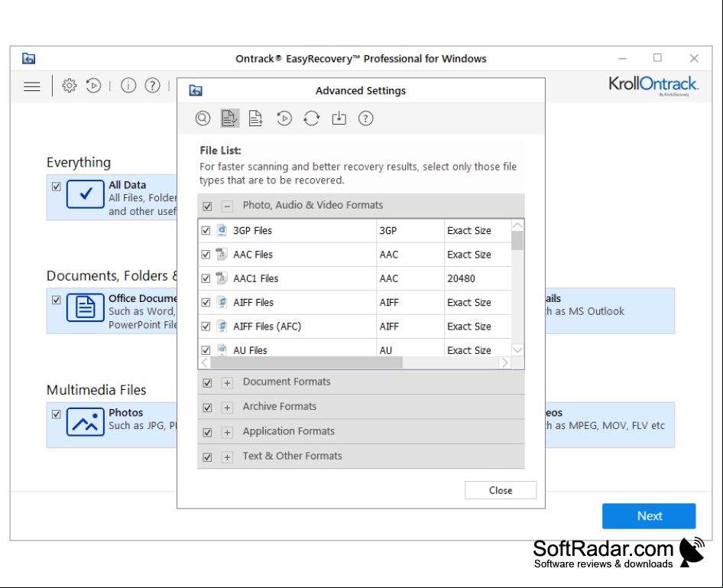
Task: Click the AAC Files file-type icon
Action: pos(222,254)
